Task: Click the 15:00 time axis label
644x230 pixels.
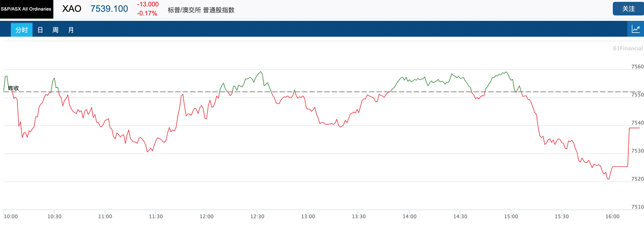Action: [x=511, y=216]
